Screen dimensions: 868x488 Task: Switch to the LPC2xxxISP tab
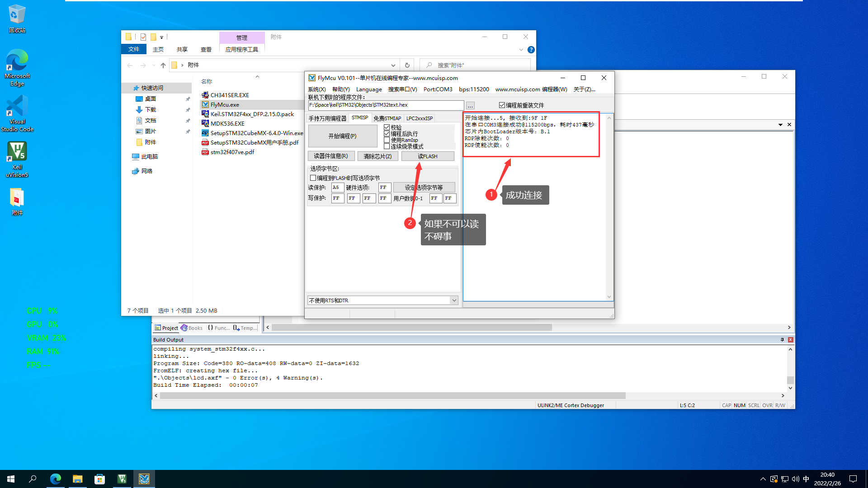pyautogui.click(x=420, y=118)
